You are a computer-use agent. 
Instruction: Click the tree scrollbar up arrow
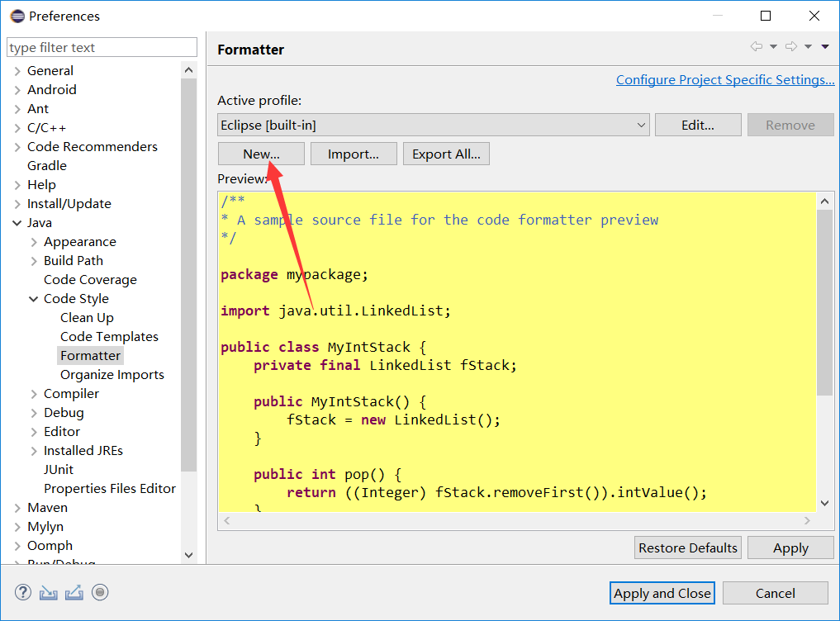pos(188,70)
